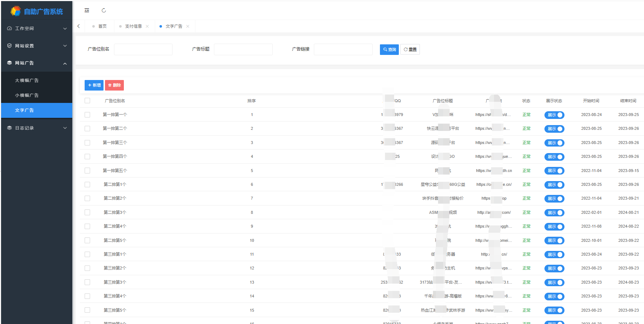The width and height of the screenshot is (644, 324).
Task: Click the 第二排第4个 alias cell
Action: tap(115, 226)
